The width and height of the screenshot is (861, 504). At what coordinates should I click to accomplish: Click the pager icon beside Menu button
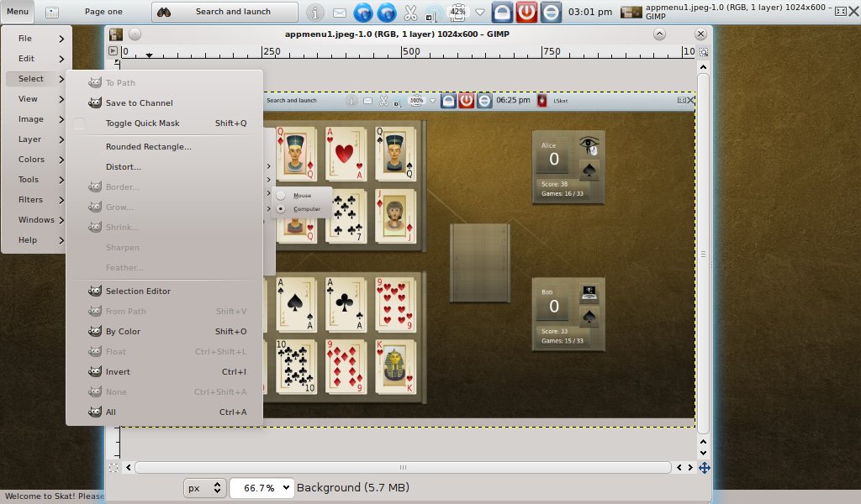click(x=51, y=12)
